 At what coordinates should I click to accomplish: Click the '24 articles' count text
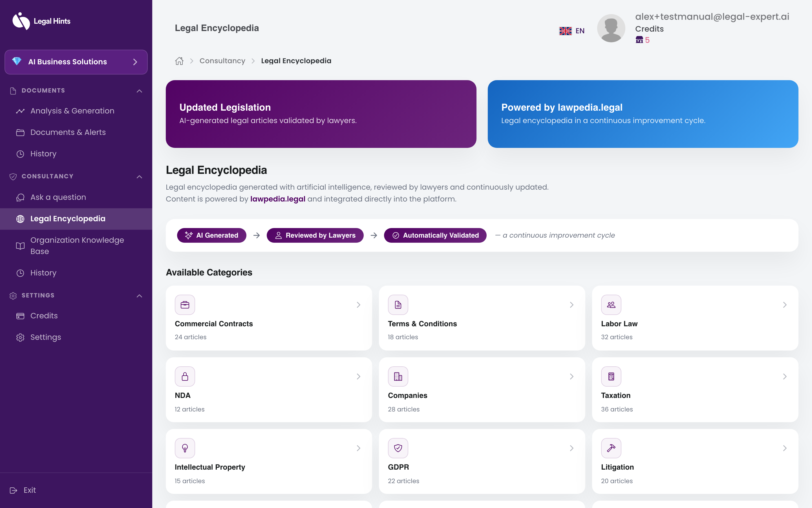pos(191,337)
